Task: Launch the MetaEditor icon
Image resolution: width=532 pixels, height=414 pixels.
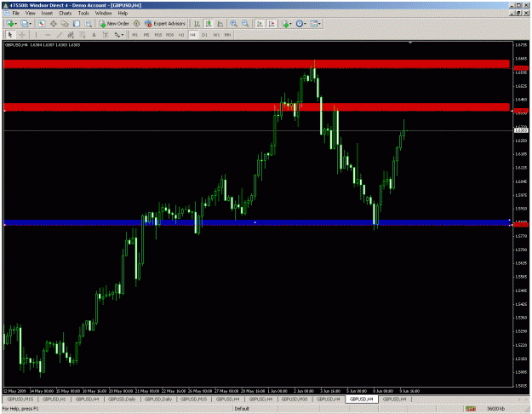Action: pos(136,24)
